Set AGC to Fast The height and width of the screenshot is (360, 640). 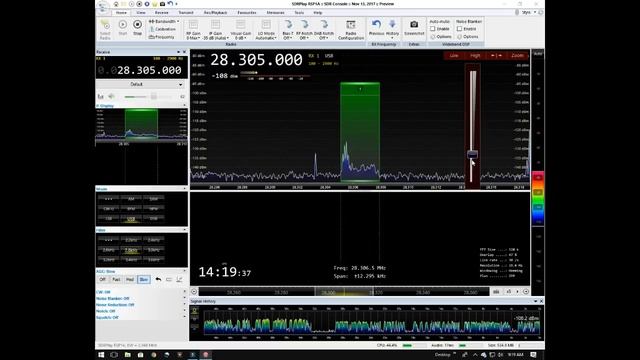[x=116, y=280]
